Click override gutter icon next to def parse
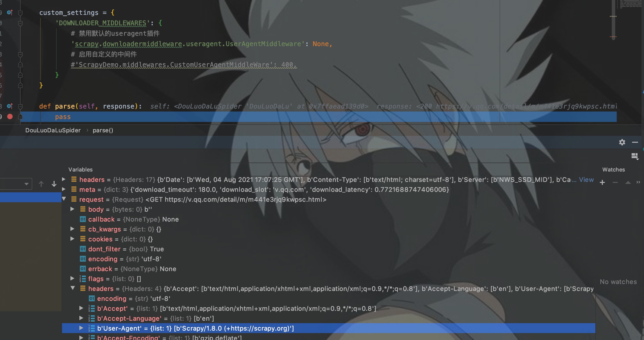Screen dimensions: 644x340 10,106
